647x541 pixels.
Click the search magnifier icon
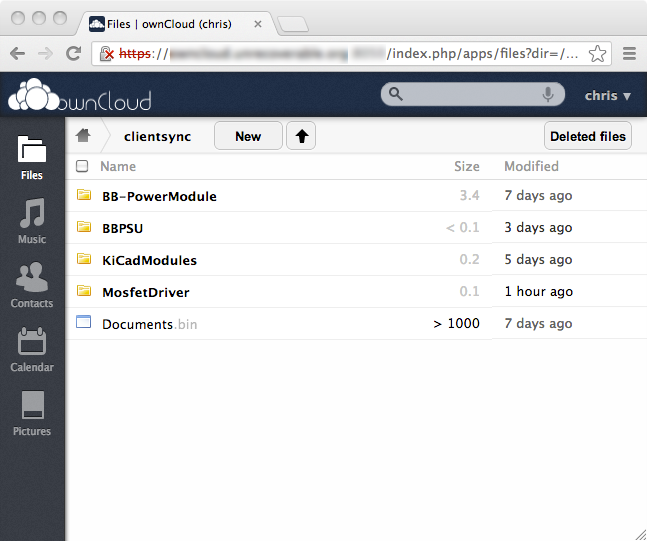395,94
